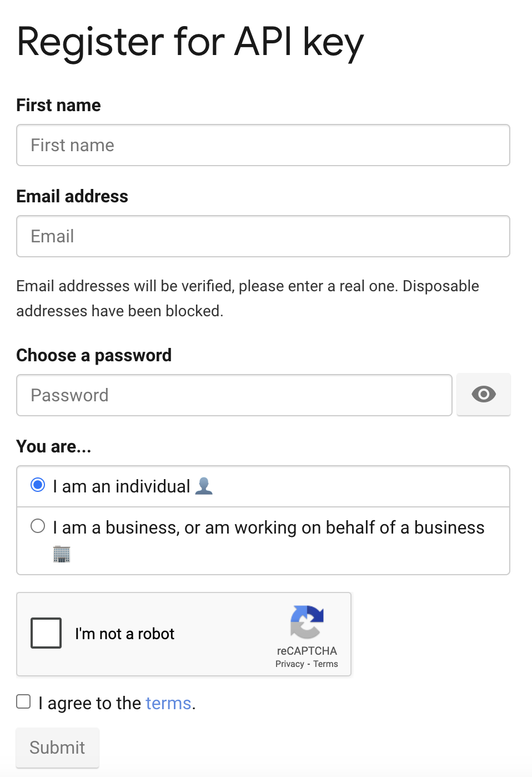Click the reCAPTCHA logo icon
The height and width of the screenshot is (777, 532).
pos(307,622)
